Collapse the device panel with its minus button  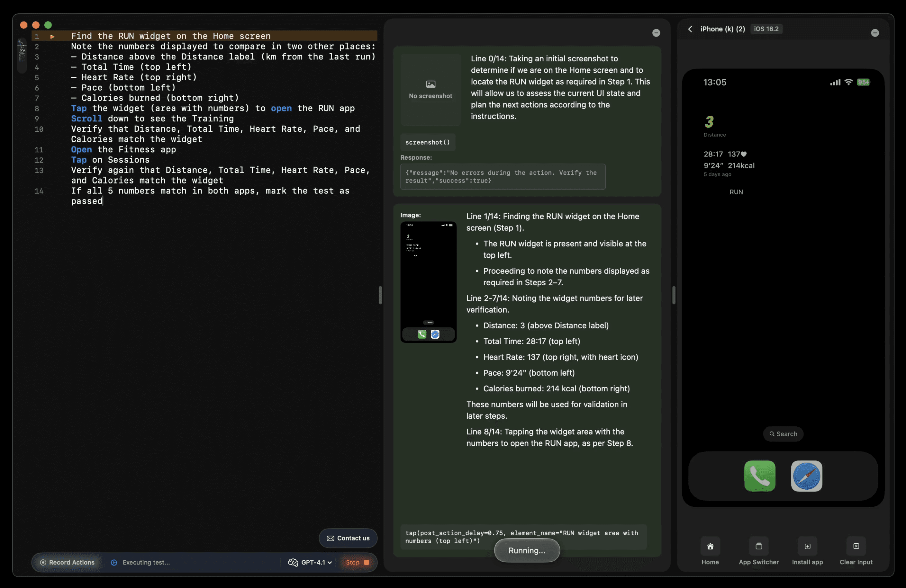pos(875,33)
